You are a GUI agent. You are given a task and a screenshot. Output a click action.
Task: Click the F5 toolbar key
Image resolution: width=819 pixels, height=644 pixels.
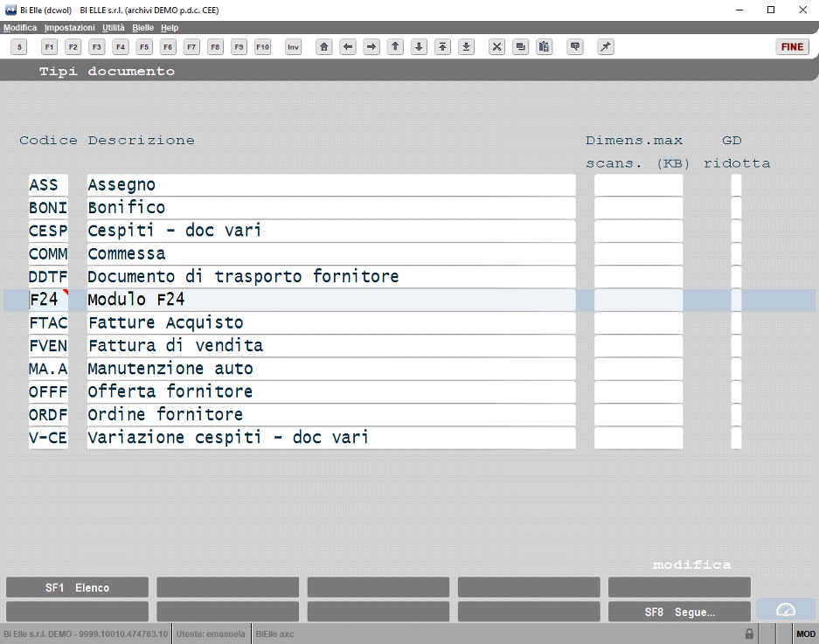tap(144, 47)
